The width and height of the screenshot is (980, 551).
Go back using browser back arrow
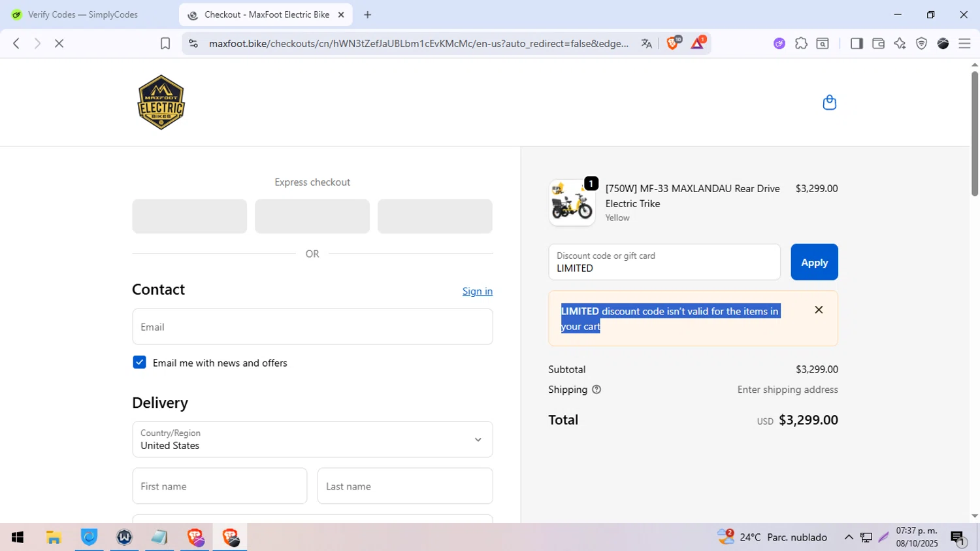pyautogui.click(x=16, y=43)
